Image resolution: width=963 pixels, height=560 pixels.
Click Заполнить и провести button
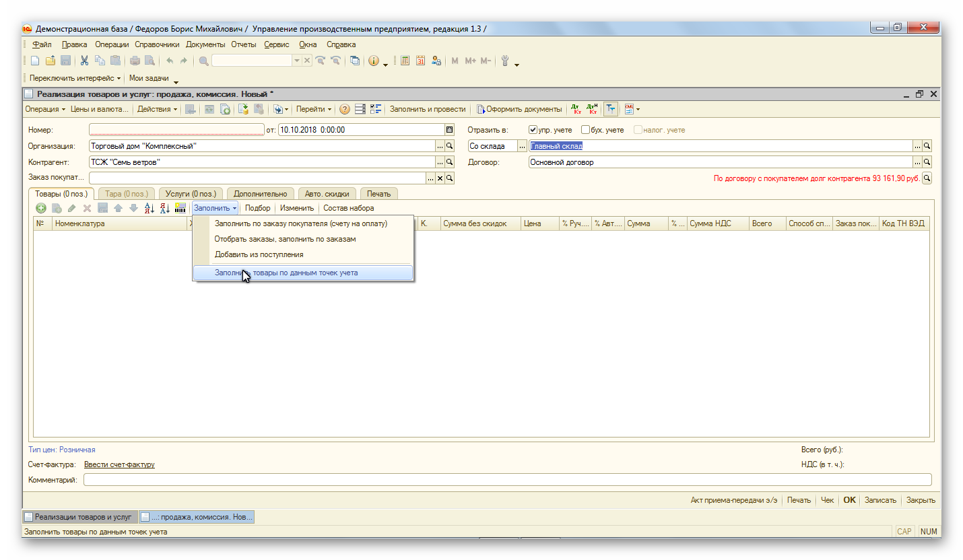coord(428,109)
